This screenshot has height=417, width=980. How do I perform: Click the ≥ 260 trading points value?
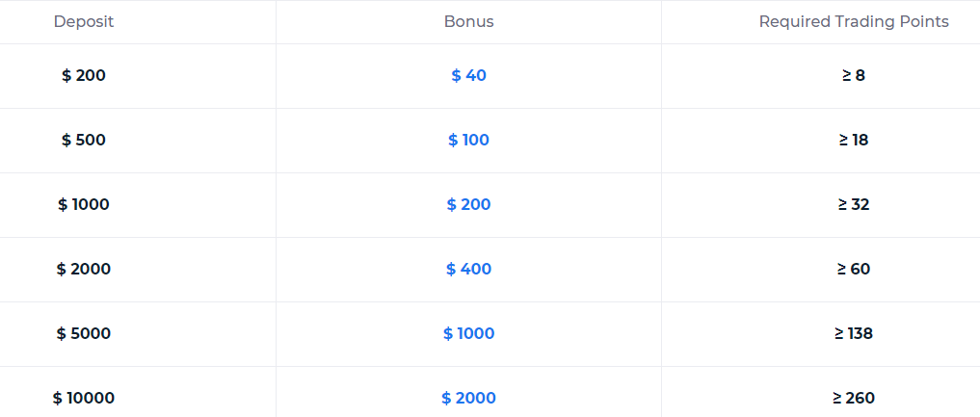(854, 398)
